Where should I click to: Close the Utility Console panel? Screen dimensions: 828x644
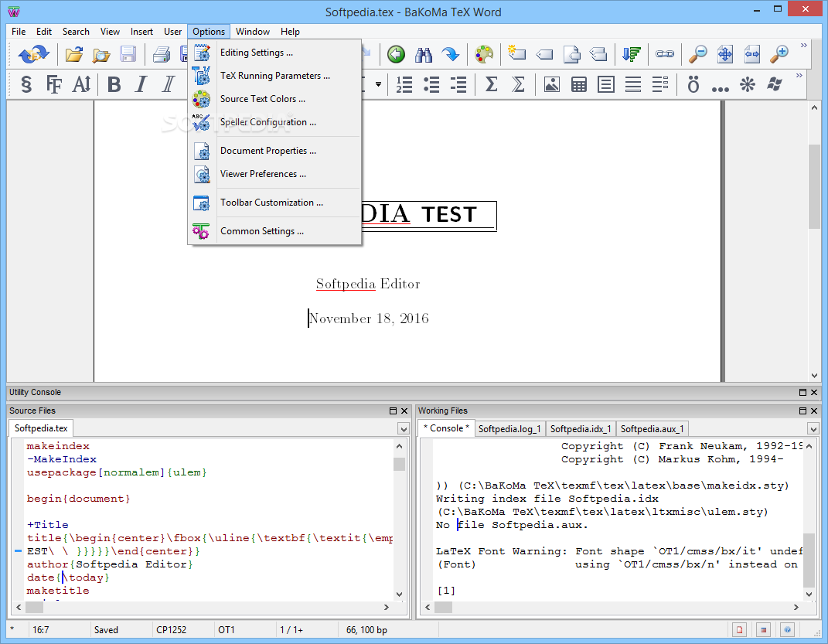click(x=814, y=392)
